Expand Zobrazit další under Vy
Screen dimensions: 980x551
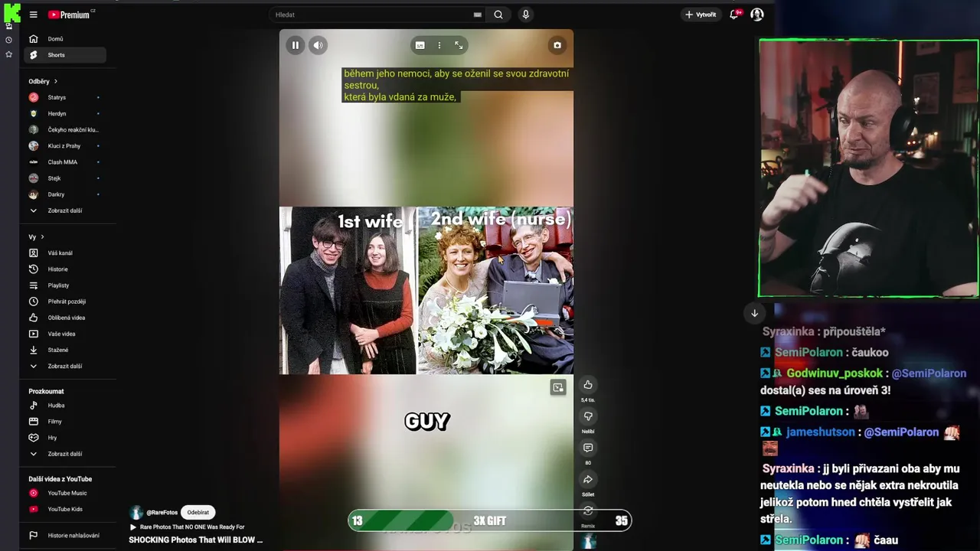(67, 366)
